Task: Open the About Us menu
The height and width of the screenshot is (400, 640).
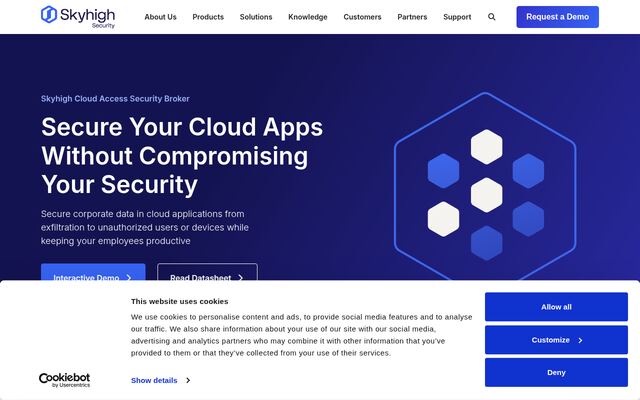Action: click(x=160, y=17)
